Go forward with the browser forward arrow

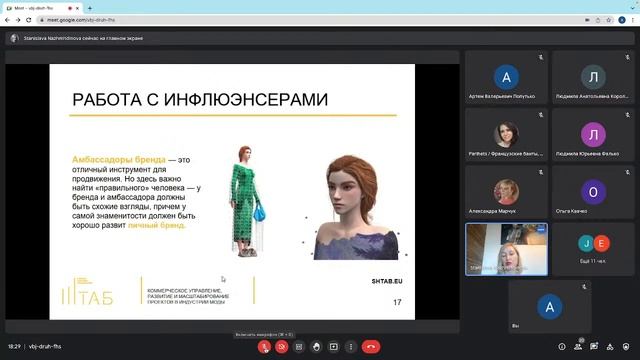point(18,20)
